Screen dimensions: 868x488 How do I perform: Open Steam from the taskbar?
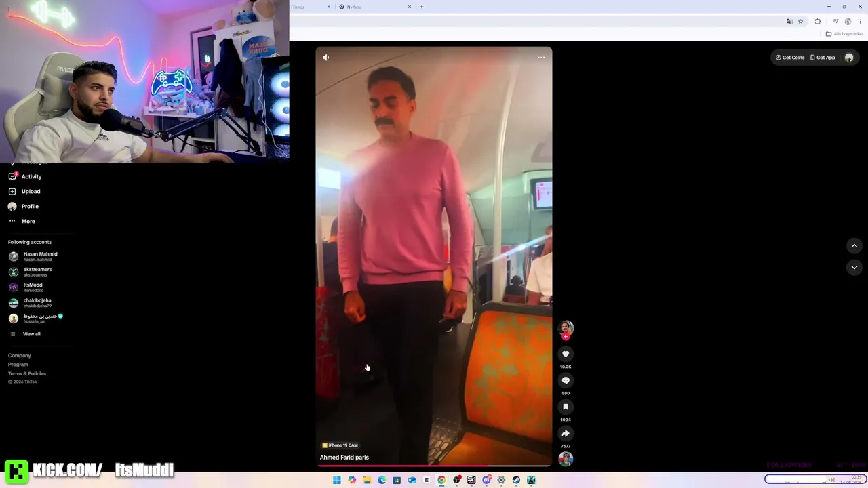(516, 480)
